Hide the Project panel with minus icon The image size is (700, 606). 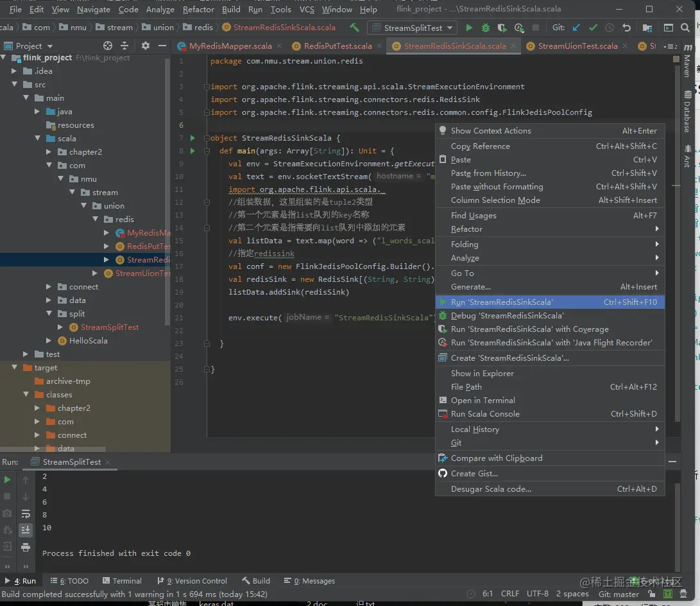tap(162, 46)
